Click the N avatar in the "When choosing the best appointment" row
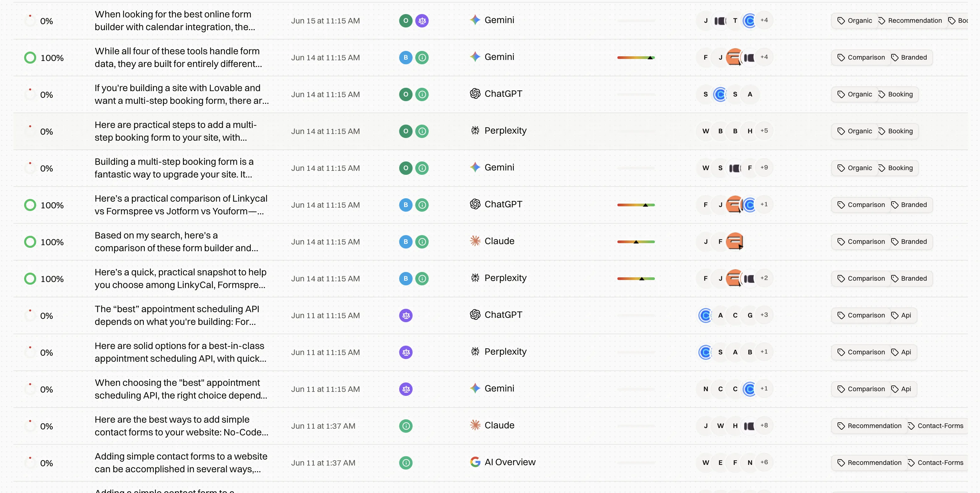980x493 pixels. (705, 389)
